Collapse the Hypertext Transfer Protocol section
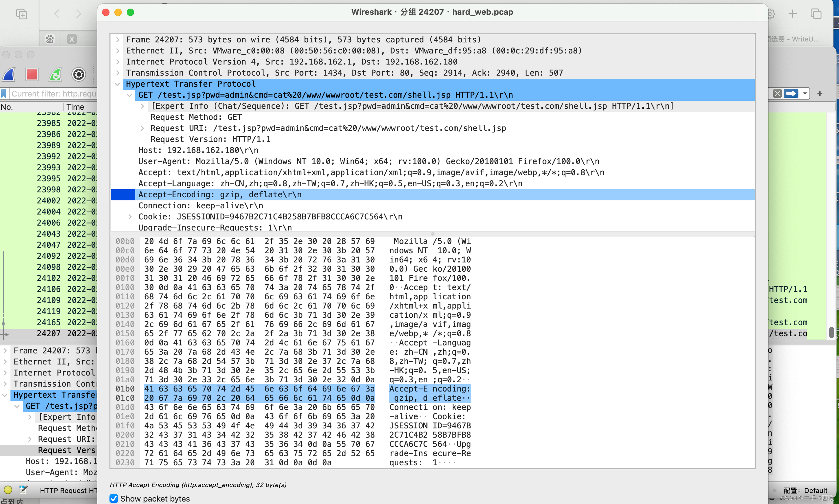The width and height of the screenshot is (839, 504). click(117, 84)
